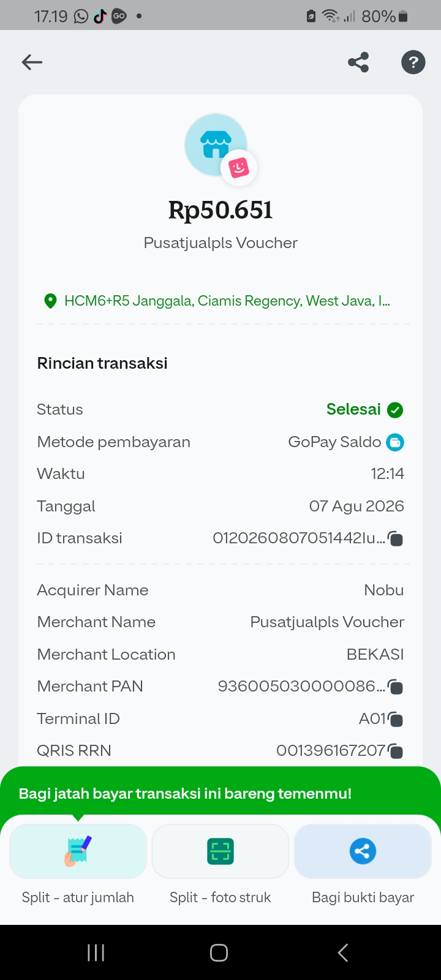Image resolution: width=441 pixels, height=980 pixels.
Task: Open Android recent apps navigation button
Action: 96,952
